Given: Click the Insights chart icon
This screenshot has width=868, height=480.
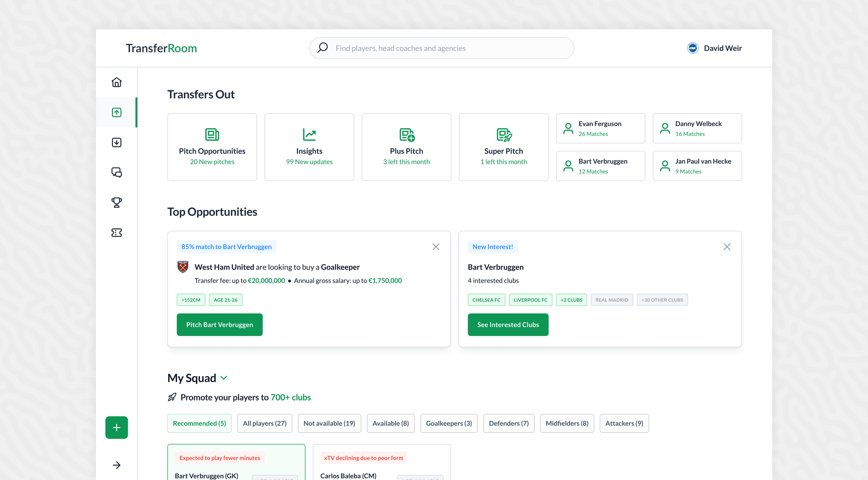Looking at the screenshot, I should click(309, 134).
